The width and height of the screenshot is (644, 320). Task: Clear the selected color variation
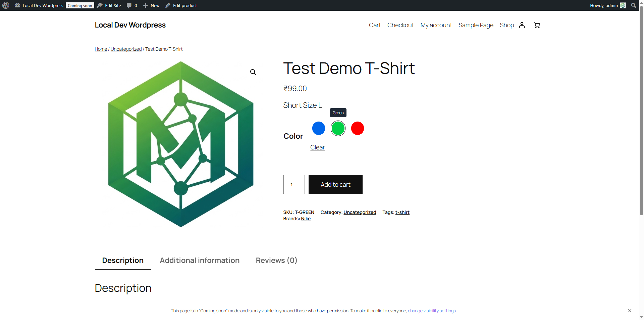[317, 147]
